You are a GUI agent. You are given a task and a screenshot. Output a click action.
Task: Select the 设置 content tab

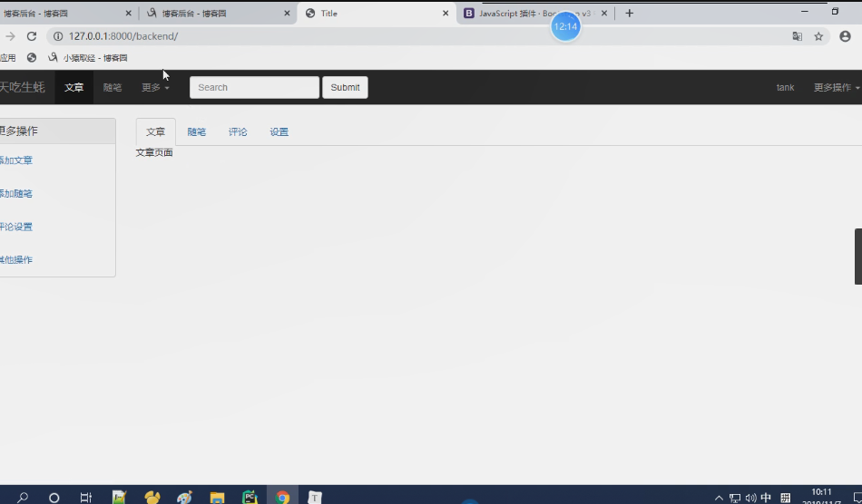(x=279, y=131)
